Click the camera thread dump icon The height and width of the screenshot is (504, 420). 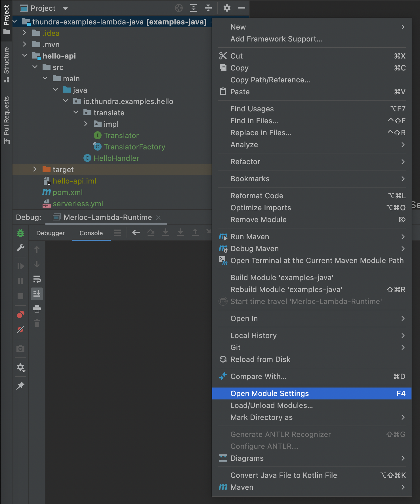(20, 348)
